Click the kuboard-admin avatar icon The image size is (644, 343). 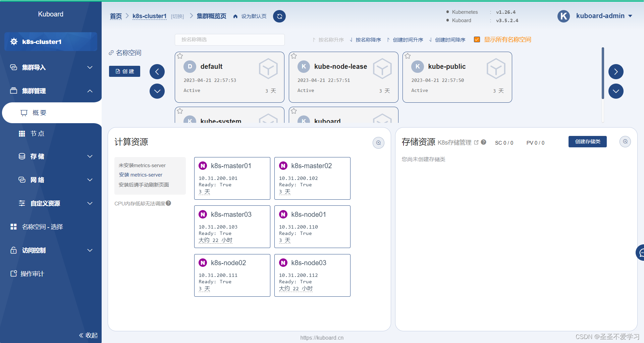563,16
